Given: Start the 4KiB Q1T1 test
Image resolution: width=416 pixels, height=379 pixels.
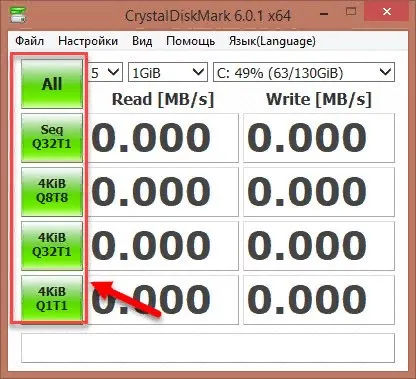Looking at the screenshot, I should pyautogui.click(x=52, y=299).
